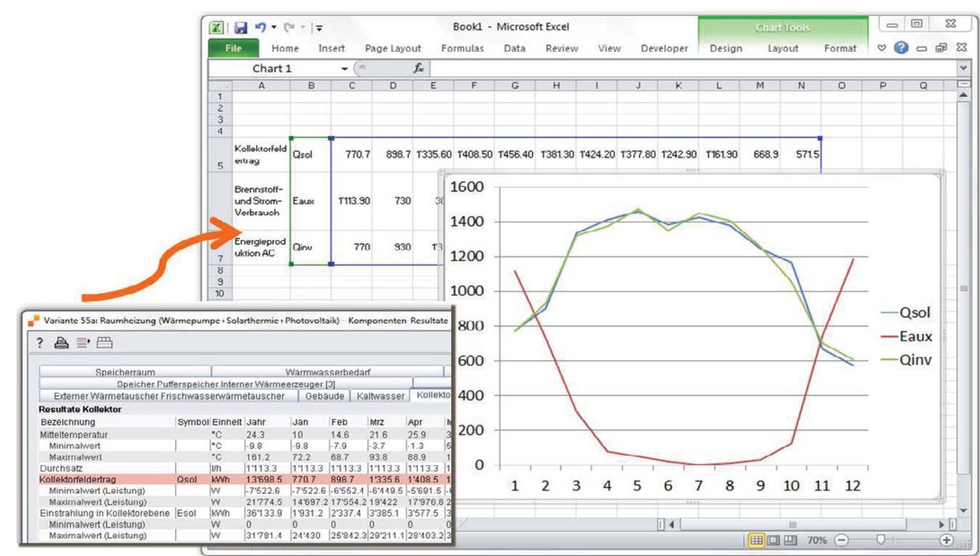Viewport: 980px width, 556px height.
Task: Click the horizontal scrollbar right arrow
Action: (x=941, y=524)
